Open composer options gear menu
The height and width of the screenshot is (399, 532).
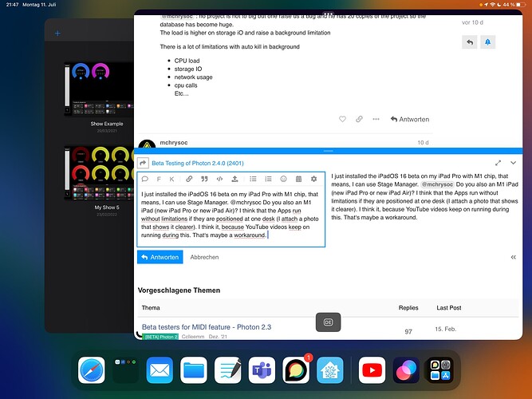313,179
